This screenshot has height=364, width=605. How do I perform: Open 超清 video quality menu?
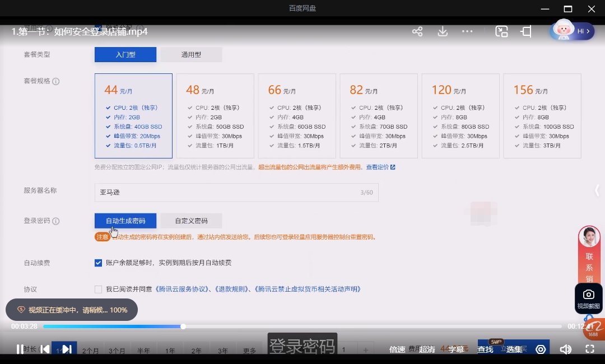point(427,349)
